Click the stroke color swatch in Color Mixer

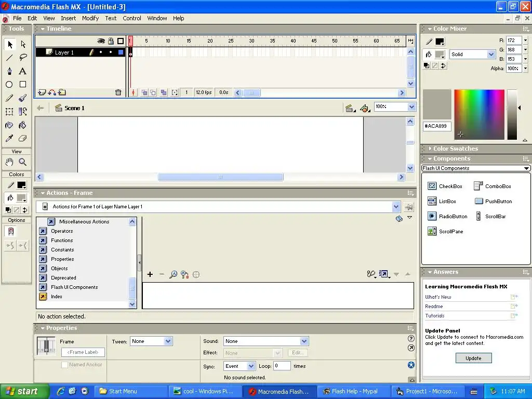click(x=440, y=42)
